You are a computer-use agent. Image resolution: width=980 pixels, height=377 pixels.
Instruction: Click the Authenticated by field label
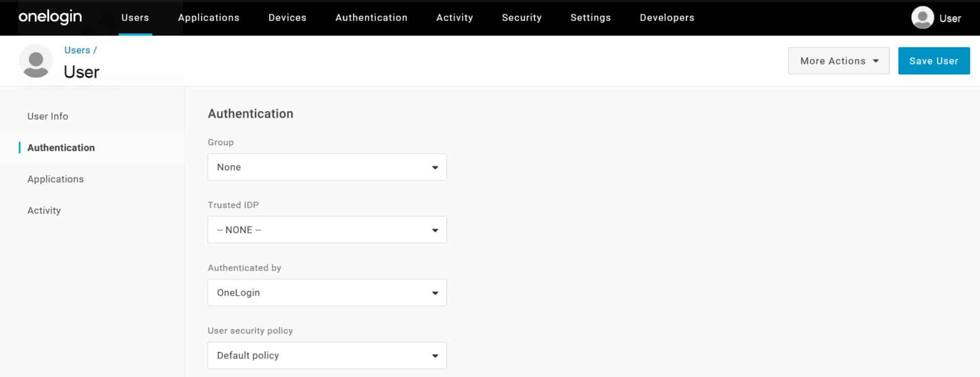click(x=244, y=268)
